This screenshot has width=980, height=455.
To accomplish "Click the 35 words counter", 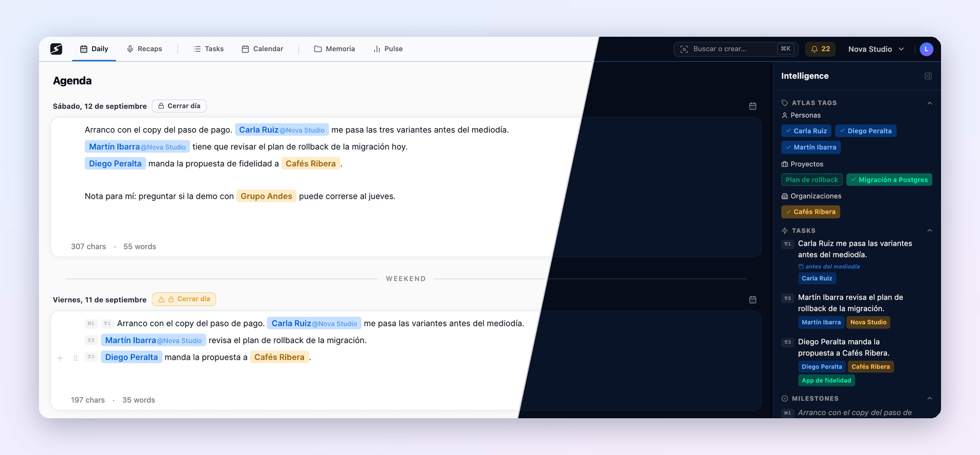I will tap(139, 400).
